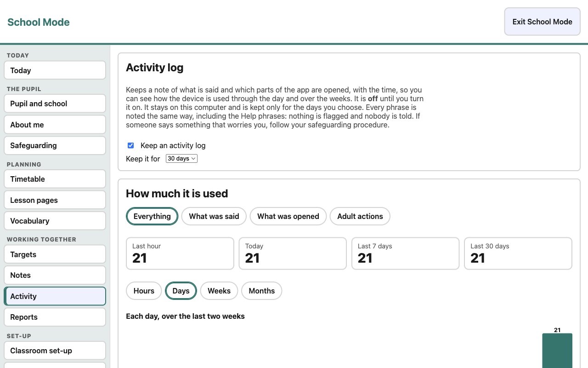Open the Timetable planner
The image size is (588, 368).
point(55,179)
